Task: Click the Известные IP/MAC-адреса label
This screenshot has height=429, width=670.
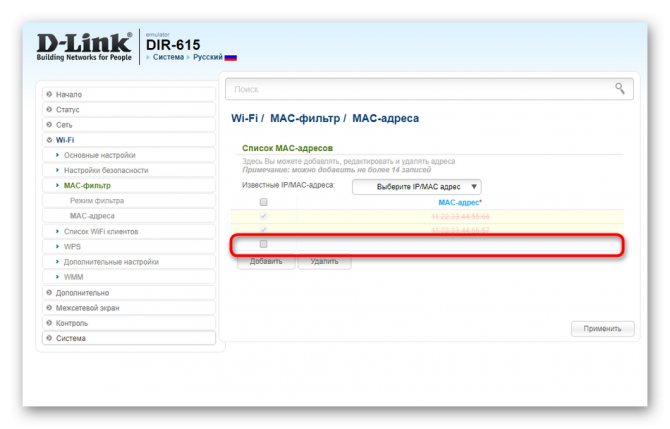Action: tap(288, 185)
